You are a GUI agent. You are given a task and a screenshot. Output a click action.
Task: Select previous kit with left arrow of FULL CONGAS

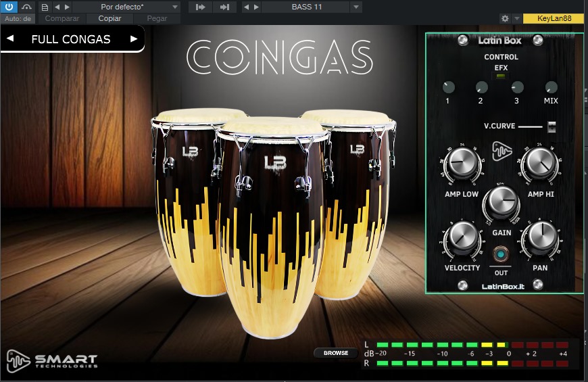[10, 39]
